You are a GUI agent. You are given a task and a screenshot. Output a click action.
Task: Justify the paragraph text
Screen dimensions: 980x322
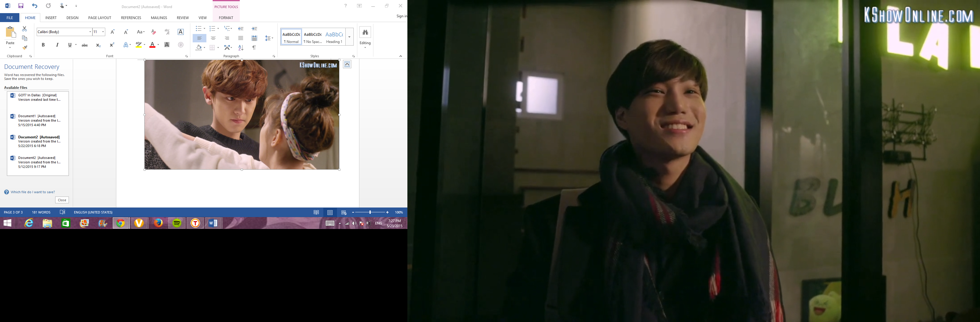coord(240,38)
